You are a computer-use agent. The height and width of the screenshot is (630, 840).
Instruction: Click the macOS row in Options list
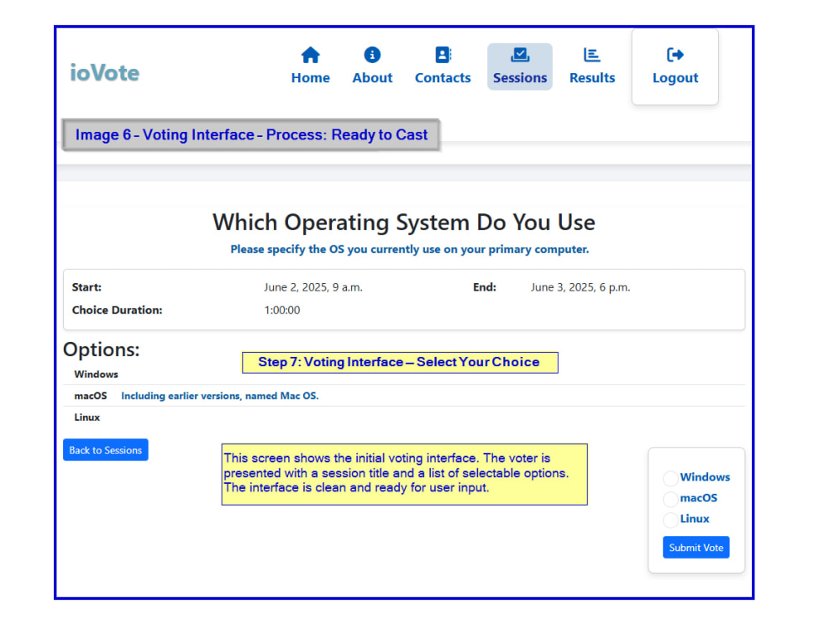[404, 396]
